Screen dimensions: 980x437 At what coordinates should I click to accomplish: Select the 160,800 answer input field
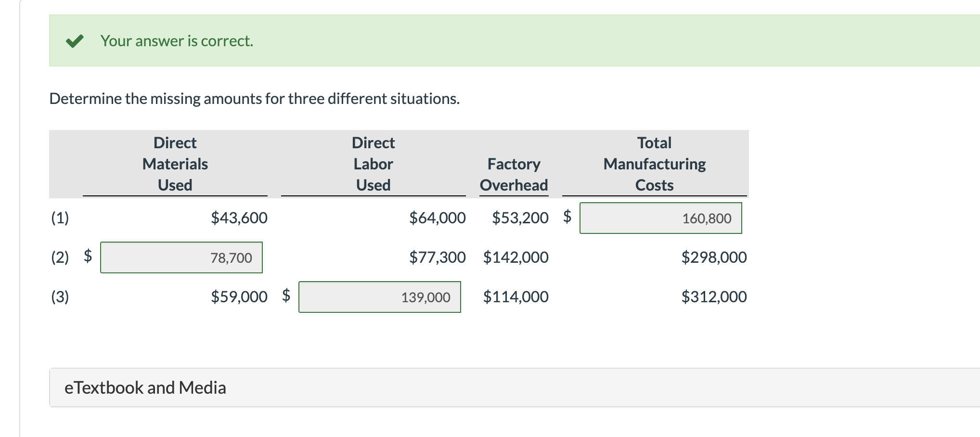click(x=661, y=218)
